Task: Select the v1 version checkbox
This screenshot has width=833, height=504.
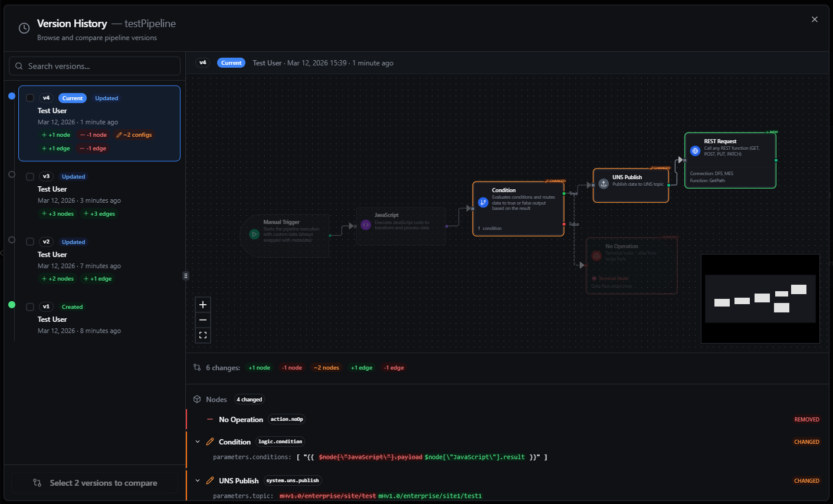Action: tap(30, 307)
